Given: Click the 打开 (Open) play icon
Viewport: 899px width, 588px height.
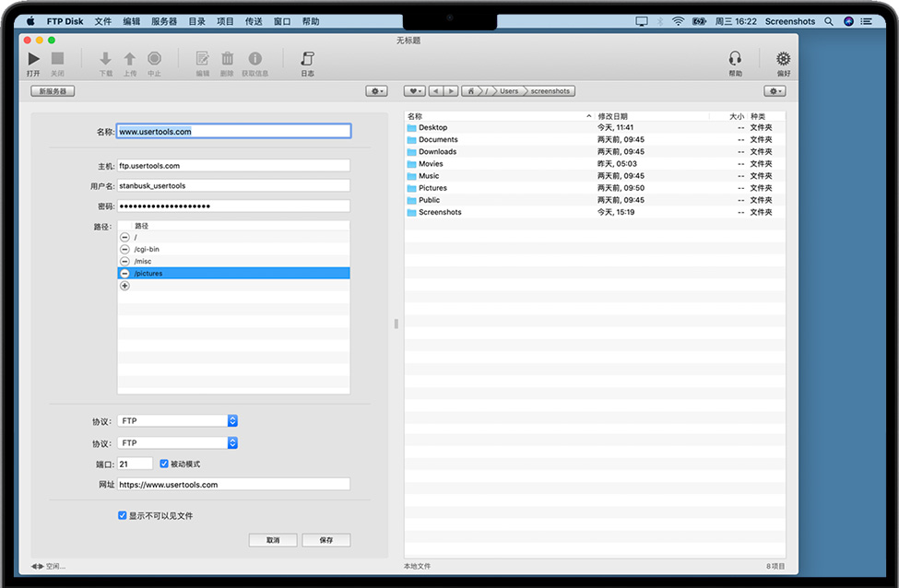Looking at the screenshot, I should click(x=33, y=59).
